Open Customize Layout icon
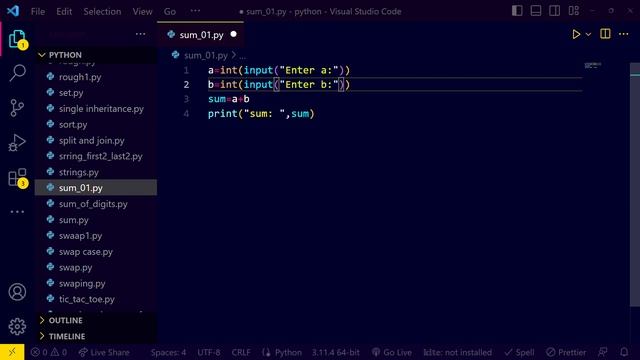The image size is (640, 360). pyautogui.click(x=573, y=11)
